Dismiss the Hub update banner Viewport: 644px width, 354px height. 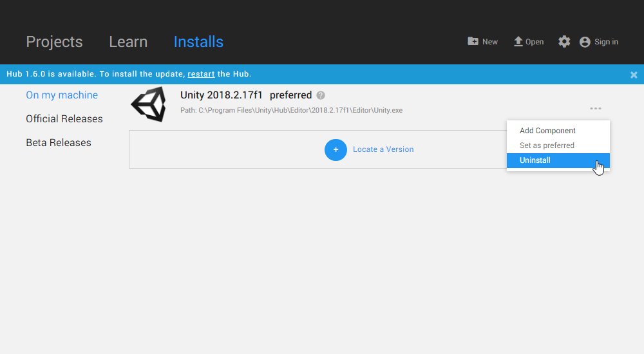[x=634, y=75]
